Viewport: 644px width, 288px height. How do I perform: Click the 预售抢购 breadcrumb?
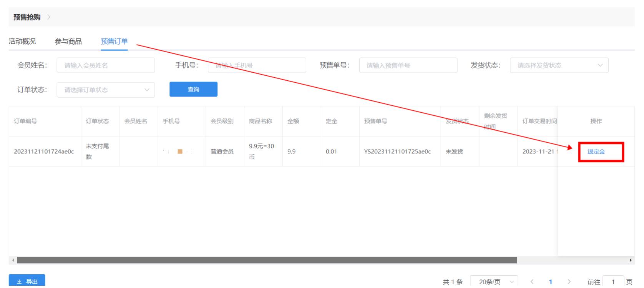27,17
